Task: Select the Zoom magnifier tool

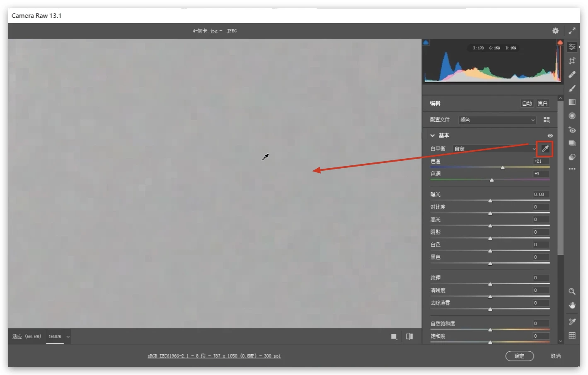Action: [572, 291]
